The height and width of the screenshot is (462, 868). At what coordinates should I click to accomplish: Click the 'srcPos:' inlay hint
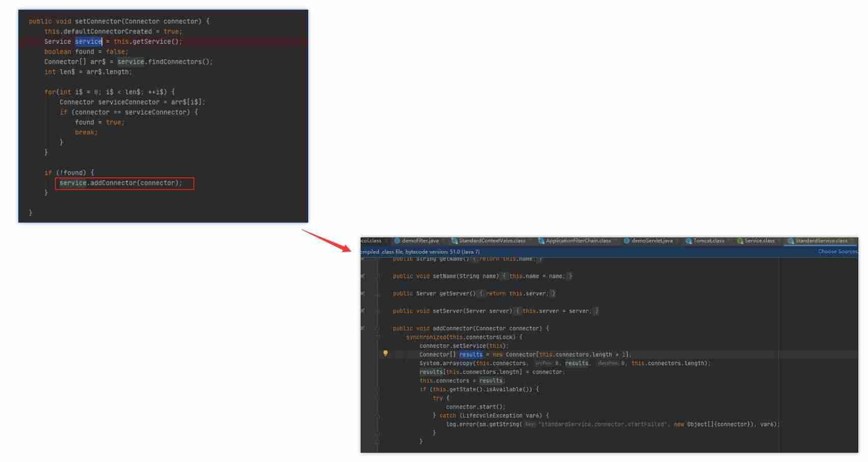tap(544, 363)
